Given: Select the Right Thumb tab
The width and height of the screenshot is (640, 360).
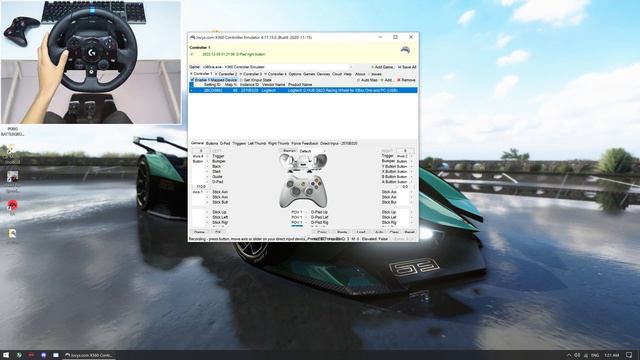Looking at the screenshot, I should point(279,143).
